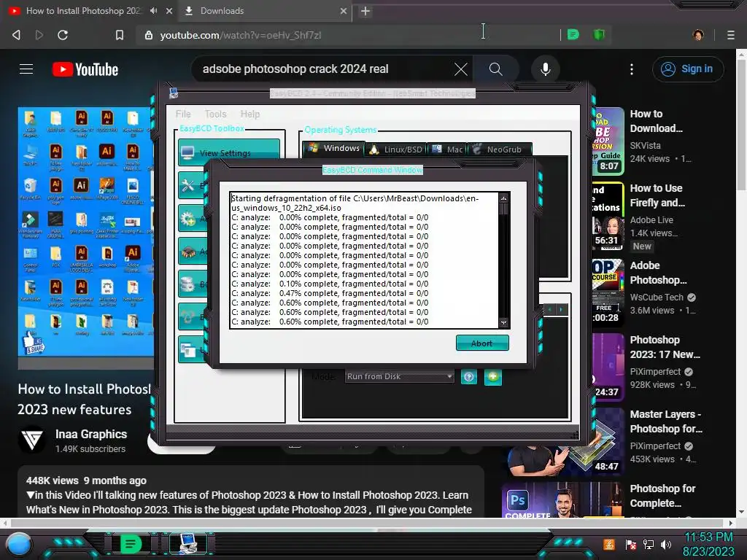This screenshot has width=747, height=560.
Task: Open the YouTube settings three-dot menu
Action: pos(632,69)
